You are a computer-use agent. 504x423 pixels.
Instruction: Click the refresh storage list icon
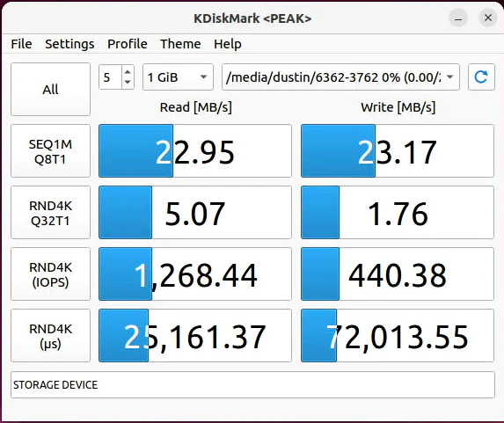pyautogui.click(x=481, y=77)
